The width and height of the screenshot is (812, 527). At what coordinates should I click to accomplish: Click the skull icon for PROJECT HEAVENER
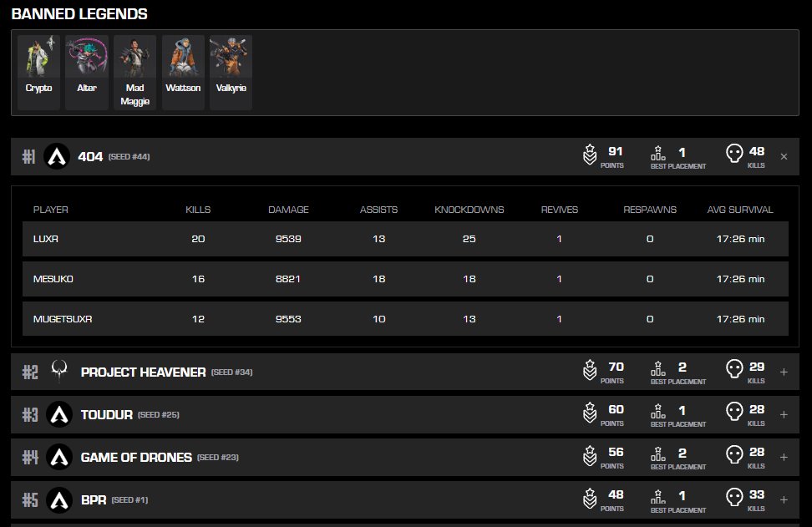pyautogui.click(x=734, y=368)
